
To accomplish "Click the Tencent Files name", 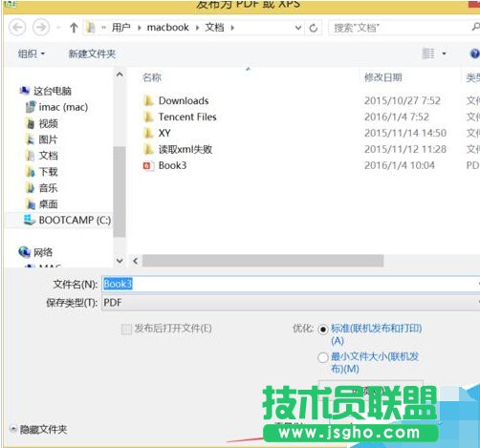I will pyautogui.click(x=187, y=117).
